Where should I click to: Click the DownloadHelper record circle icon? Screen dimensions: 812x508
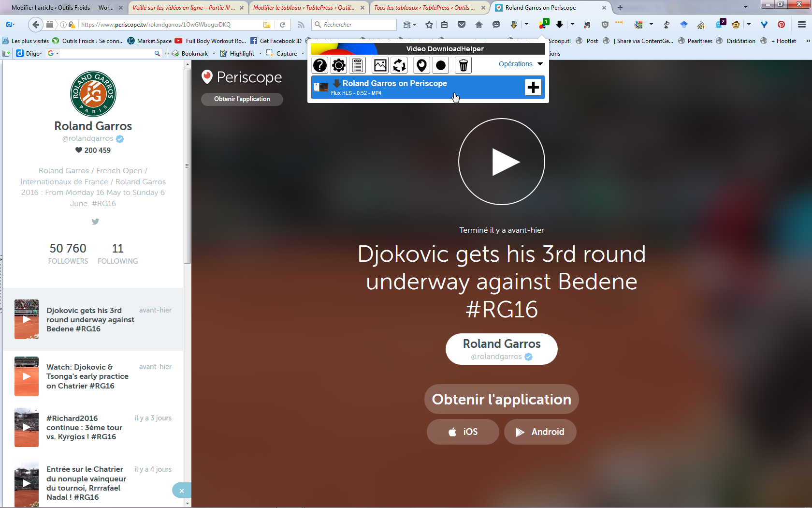[x=441, y=65]
